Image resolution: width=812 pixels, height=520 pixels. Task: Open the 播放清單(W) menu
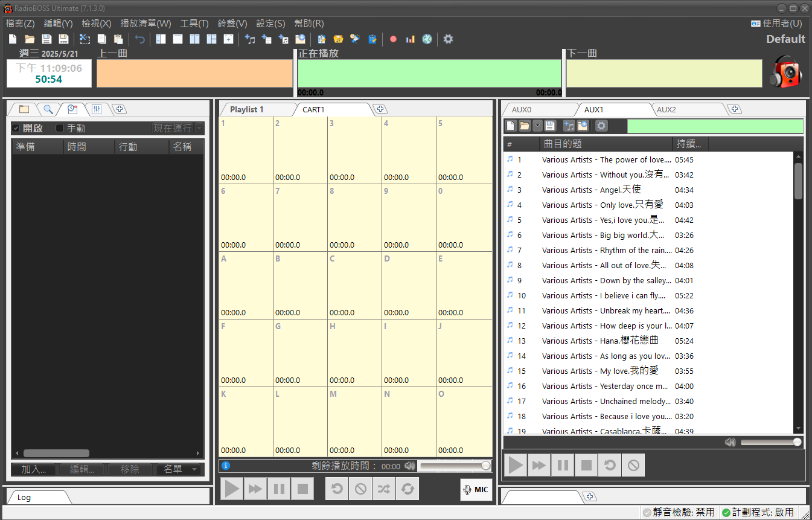145,24
